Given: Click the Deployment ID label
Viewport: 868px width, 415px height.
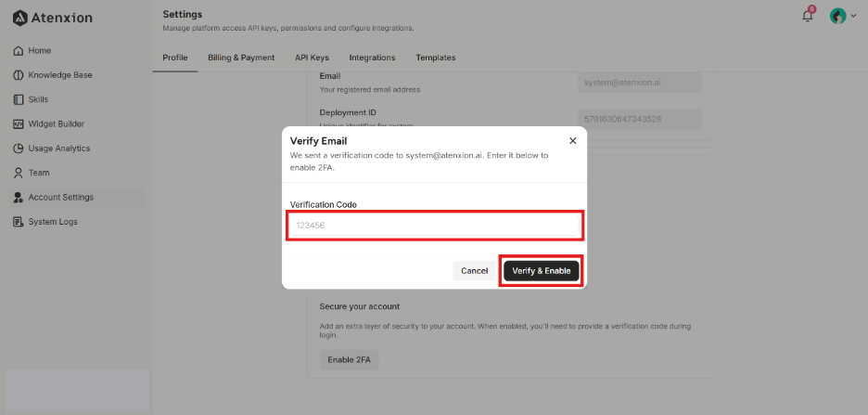Looking at the screenshot, I should pyautogui.click(x=348, y=112).
